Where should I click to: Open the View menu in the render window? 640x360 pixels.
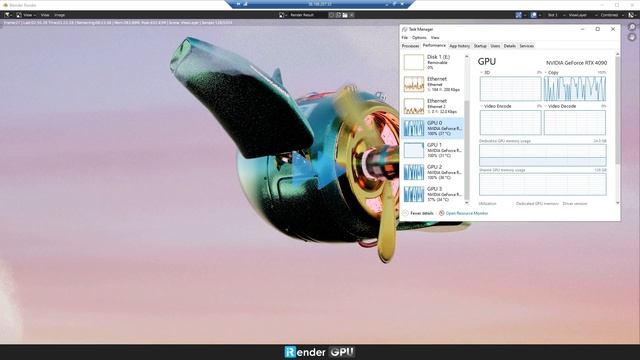tap(45, 15)
